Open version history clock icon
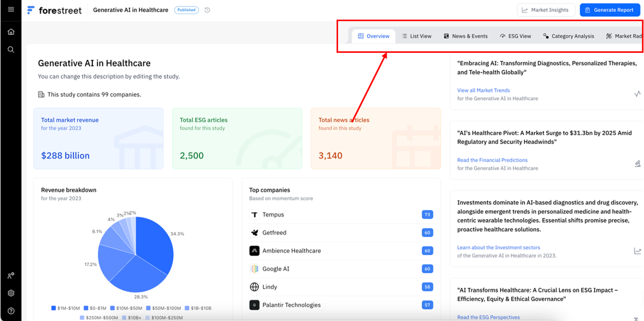644x321 pixels. 207,10
